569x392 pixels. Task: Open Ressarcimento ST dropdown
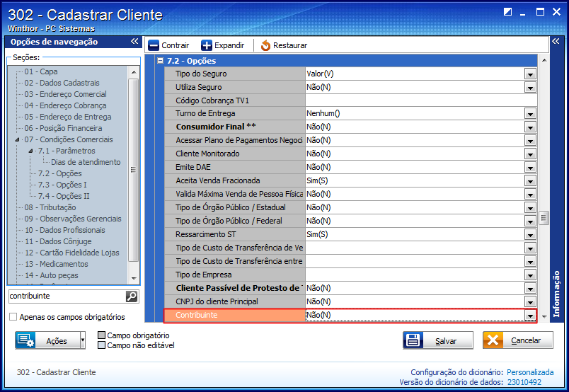(x=530, y=234)
